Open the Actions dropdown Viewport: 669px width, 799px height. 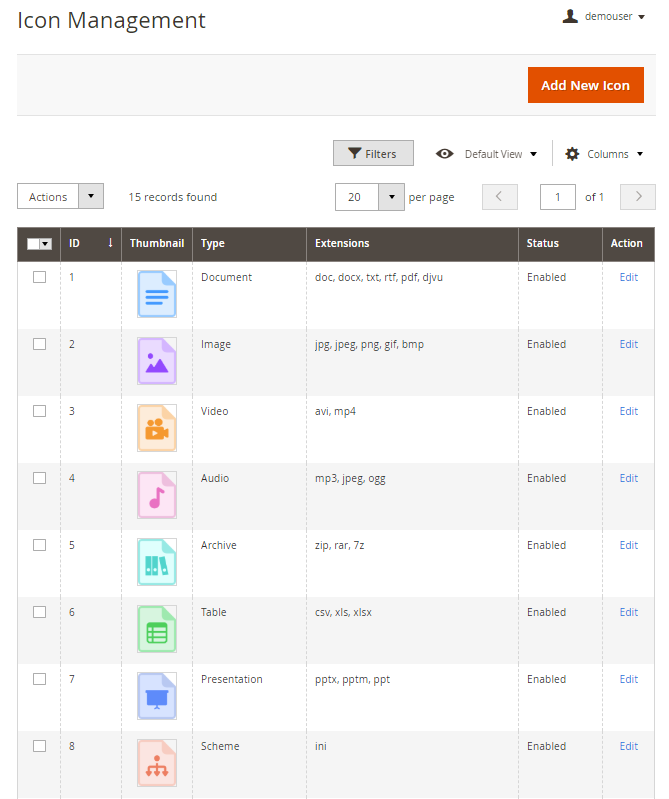tap(60, 197)
